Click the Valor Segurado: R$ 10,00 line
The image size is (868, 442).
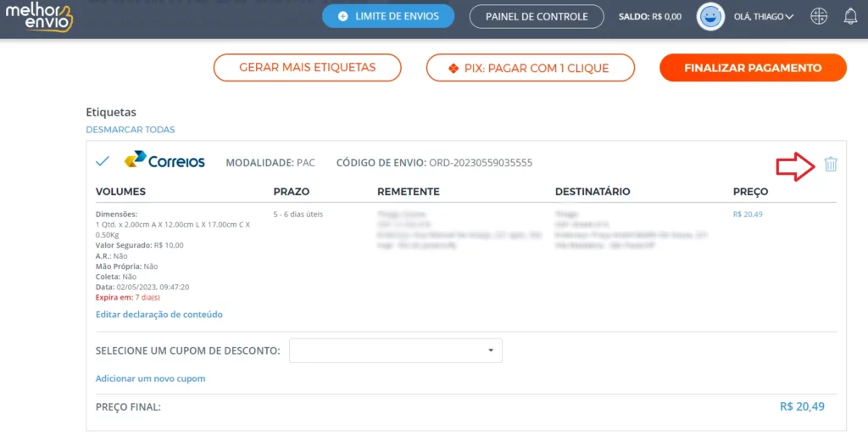coord(140,245)
